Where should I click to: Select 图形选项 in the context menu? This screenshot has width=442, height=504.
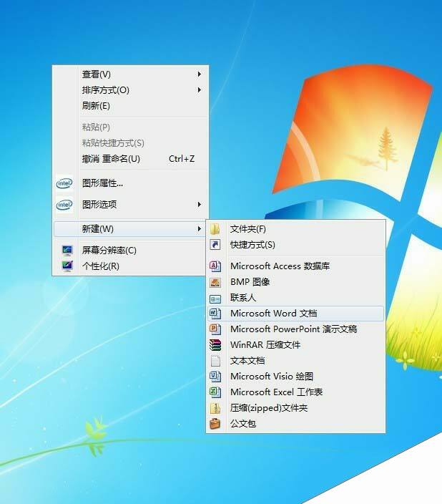tap(130, 205)
